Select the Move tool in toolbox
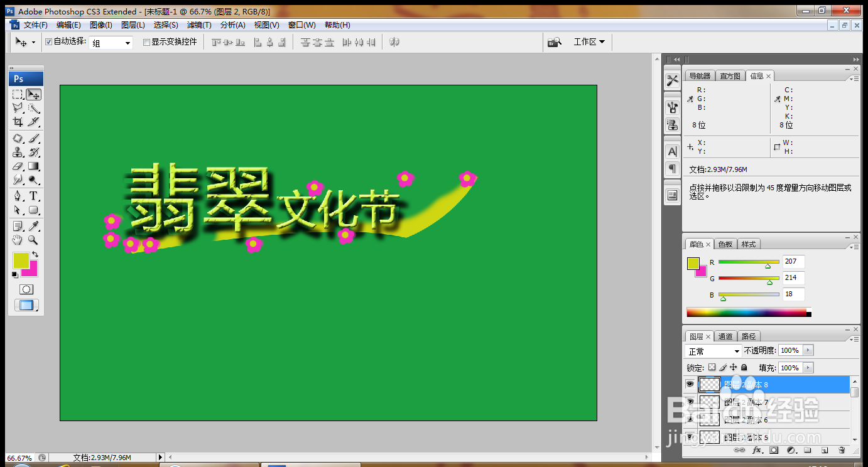 34,94
